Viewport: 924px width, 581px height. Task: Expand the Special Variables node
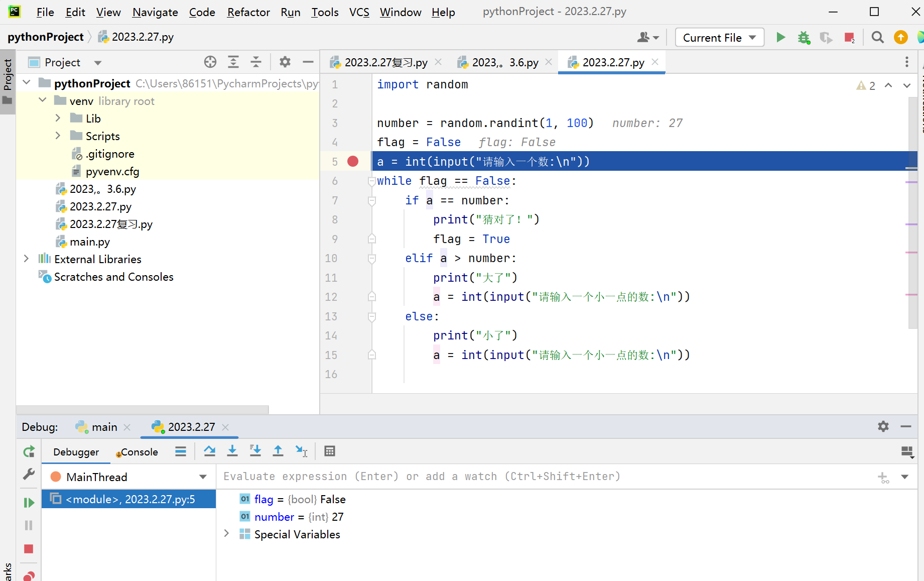tap(227, 534)
